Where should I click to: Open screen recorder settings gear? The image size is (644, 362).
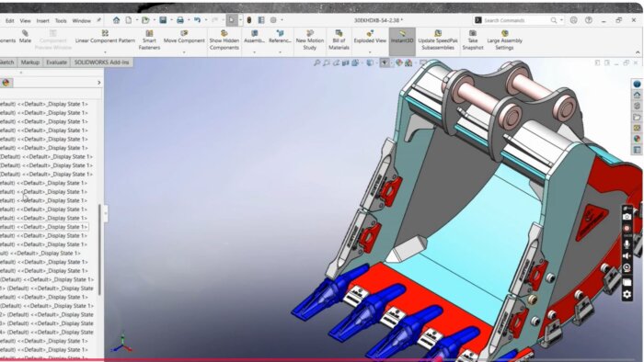tap(627, 294)
